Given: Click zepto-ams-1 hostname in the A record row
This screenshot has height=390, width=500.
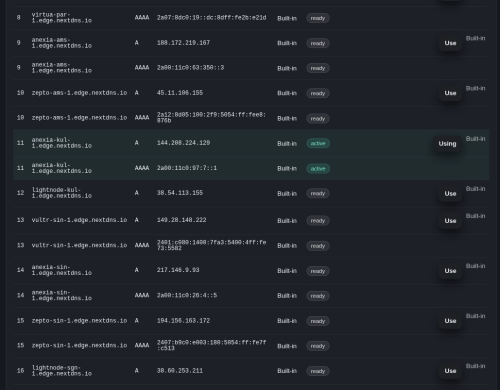Looking at the screenshot, I should [79, 93].
